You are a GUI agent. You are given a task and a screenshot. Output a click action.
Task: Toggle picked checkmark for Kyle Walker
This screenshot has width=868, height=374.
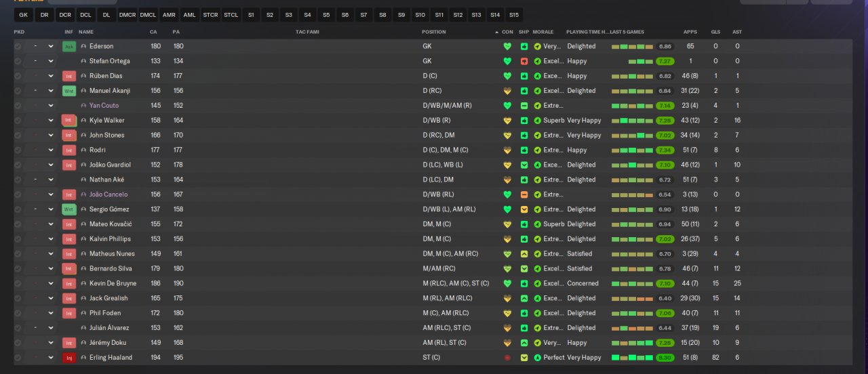18,121
